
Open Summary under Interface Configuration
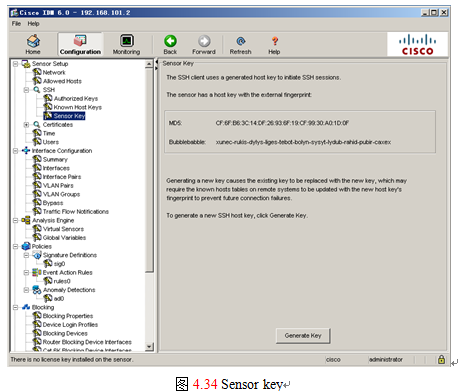point(55,159)
